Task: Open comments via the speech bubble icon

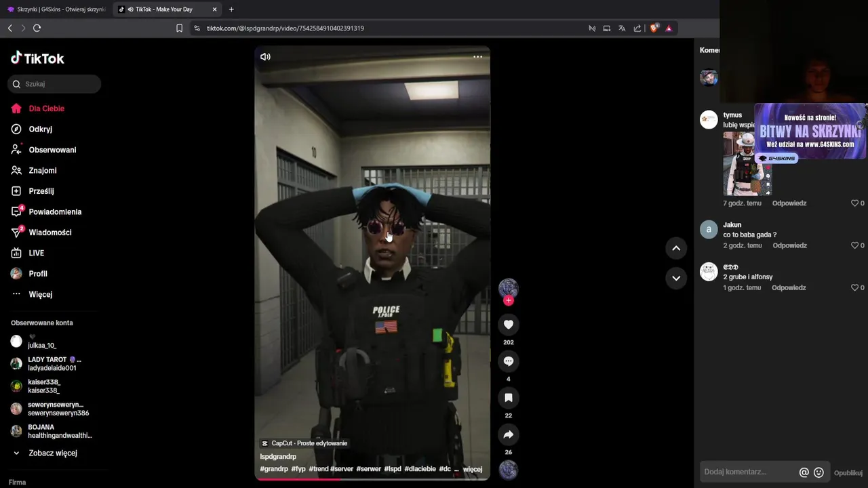Action: tap(509, 361)
